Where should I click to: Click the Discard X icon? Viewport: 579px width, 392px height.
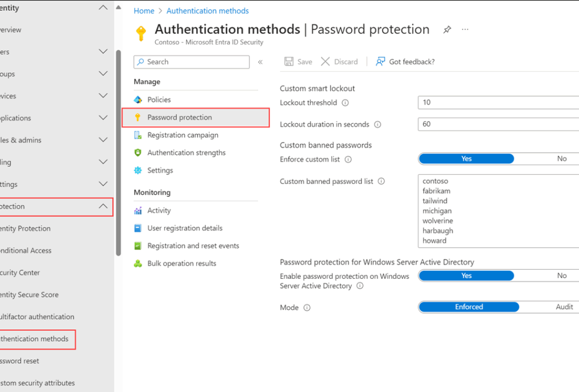(x=326, y=62)
